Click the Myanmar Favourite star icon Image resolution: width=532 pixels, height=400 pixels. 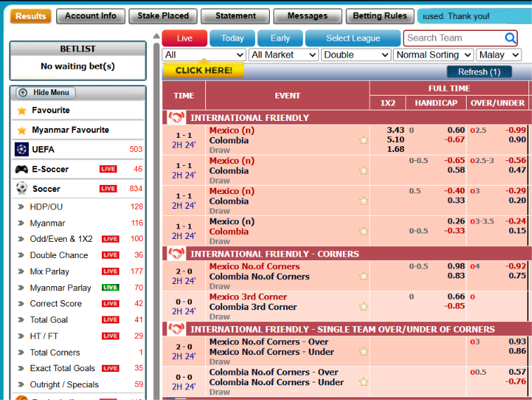(x=22, y=130)
